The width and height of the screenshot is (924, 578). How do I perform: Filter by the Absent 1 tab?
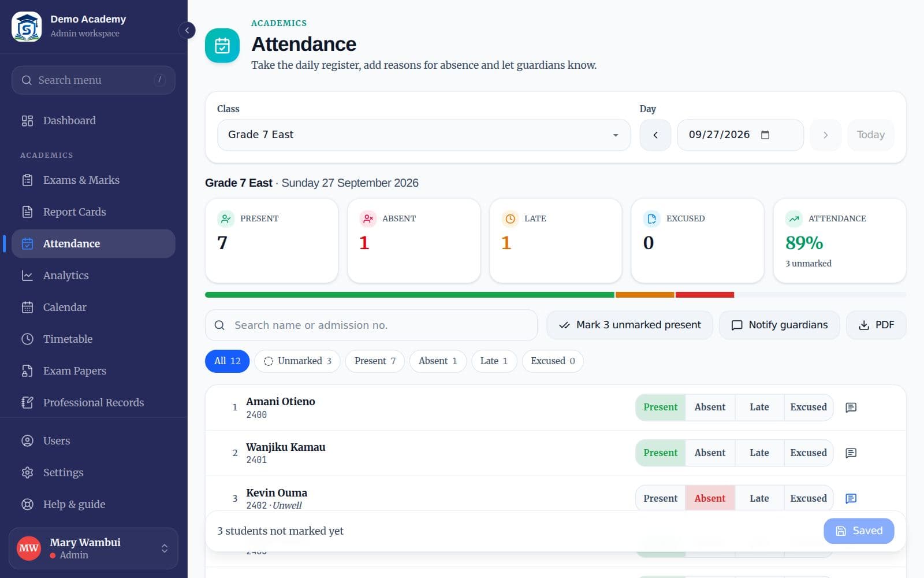pos(438,361)
